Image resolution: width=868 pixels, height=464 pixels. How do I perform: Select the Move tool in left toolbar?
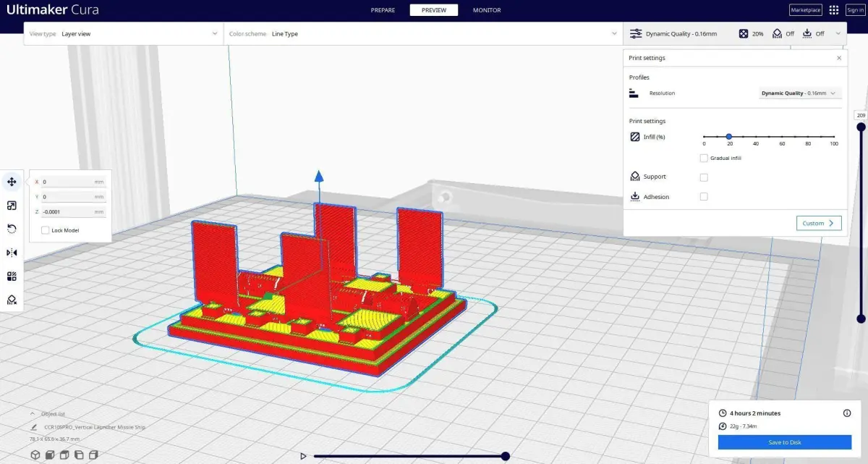point(12,182)
